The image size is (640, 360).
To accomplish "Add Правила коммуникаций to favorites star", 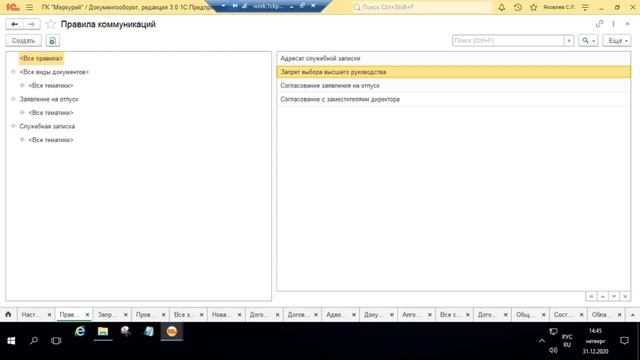I will click(x=51, y=24).
